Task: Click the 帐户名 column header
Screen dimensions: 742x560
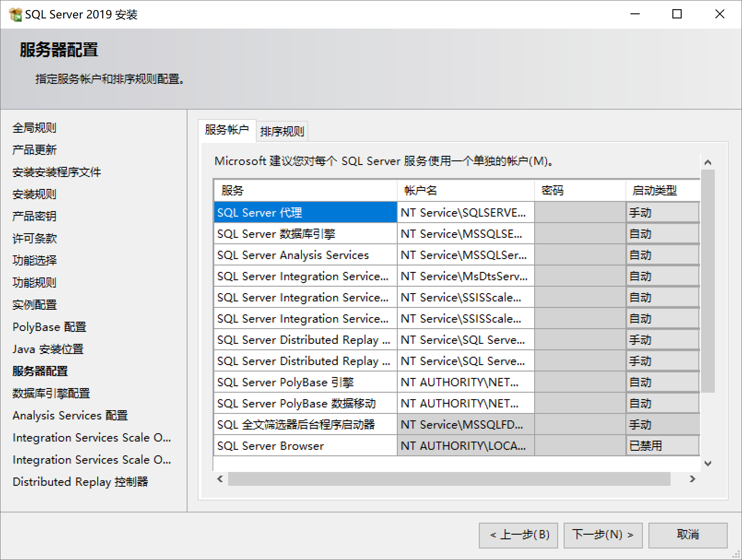Action: (465, 190)
